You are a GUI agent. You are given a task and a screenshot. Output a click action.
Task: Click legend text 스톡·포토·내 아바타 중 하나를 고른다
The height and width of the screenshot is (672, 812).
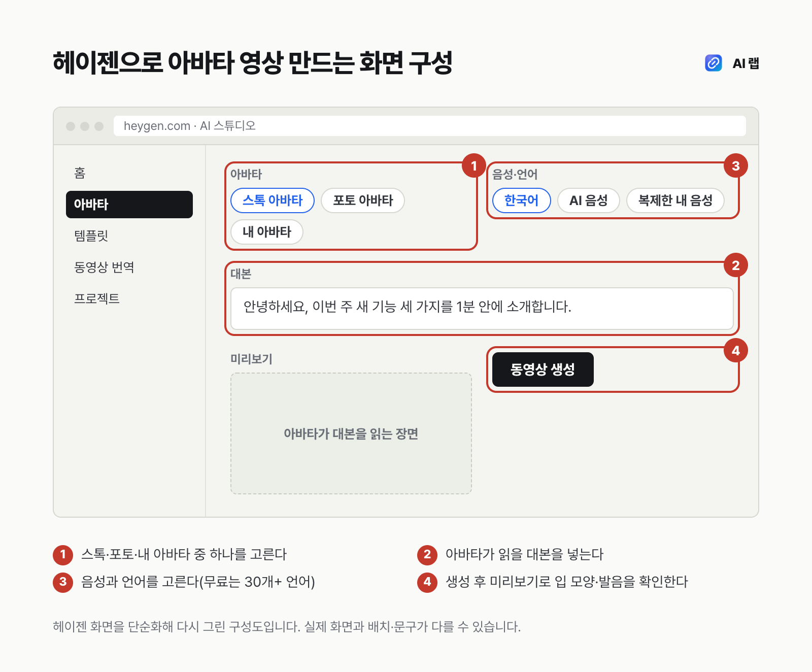pos(184,554)
